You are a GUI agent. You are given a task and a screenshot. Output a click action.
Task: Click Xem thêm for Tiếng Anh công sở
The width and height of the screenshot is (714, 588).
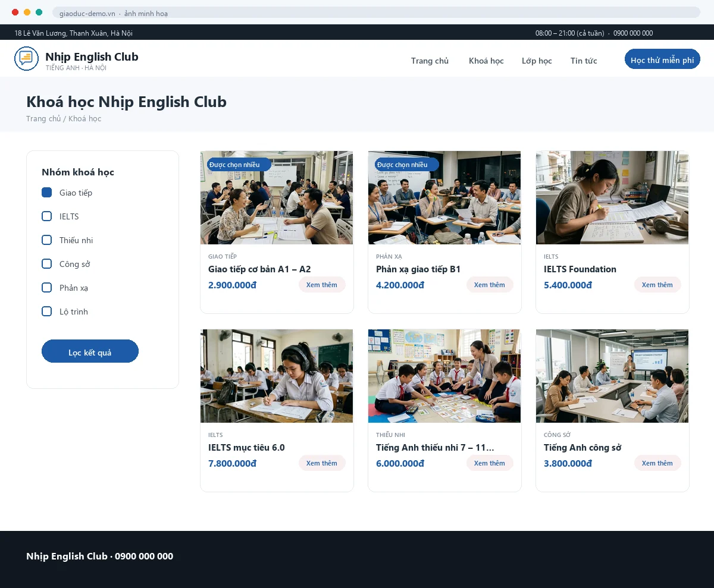[x=657, y=463]
